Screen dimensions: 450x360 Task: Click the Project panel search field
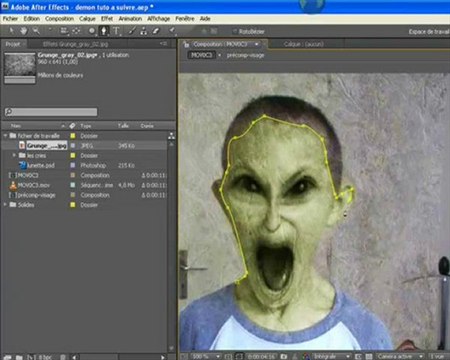[51, 112]
